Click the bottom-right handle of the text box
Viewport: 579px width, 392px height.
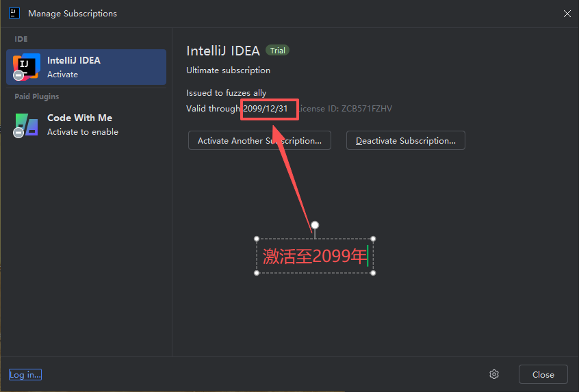coord(373,273)
